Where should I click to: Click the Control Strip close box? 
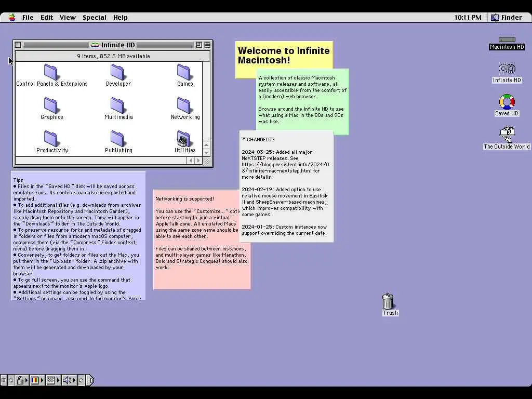[4, 380]
